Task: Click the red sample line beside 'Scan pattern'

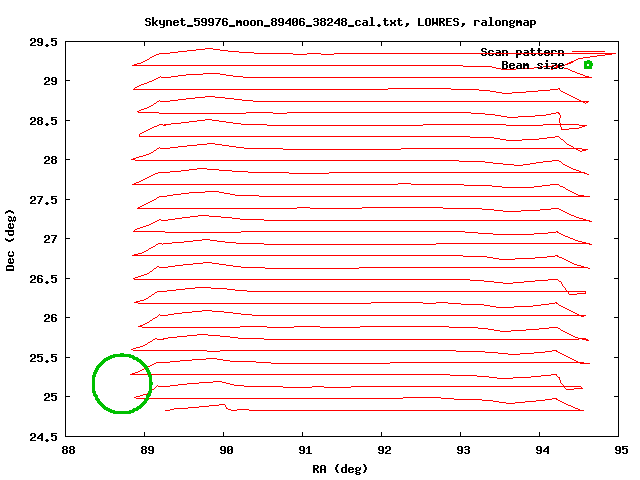Action: (588, 52)
